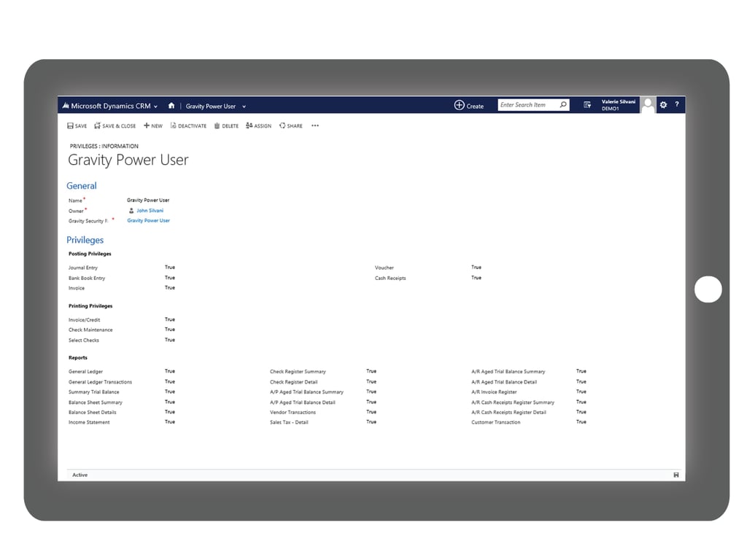This screenshot has width=747, height=560.
Task: Click Check Maintenance label
Action: coord(90,330)
